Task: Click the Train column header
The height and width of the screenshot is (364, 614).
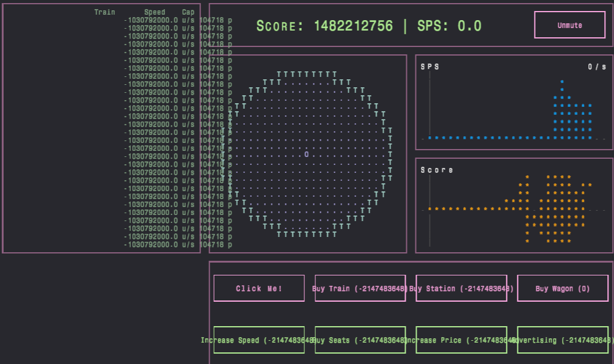Action: pos(104,12)
